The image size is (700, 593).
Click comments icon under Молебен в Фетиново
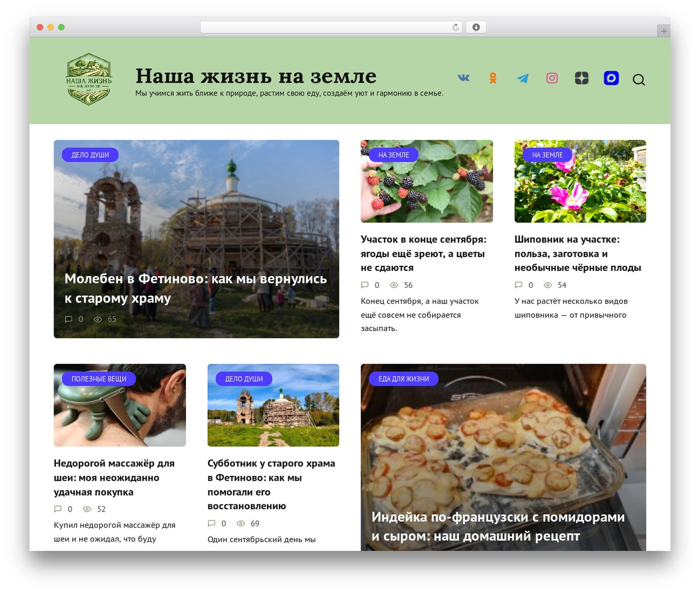coord(68,319)
